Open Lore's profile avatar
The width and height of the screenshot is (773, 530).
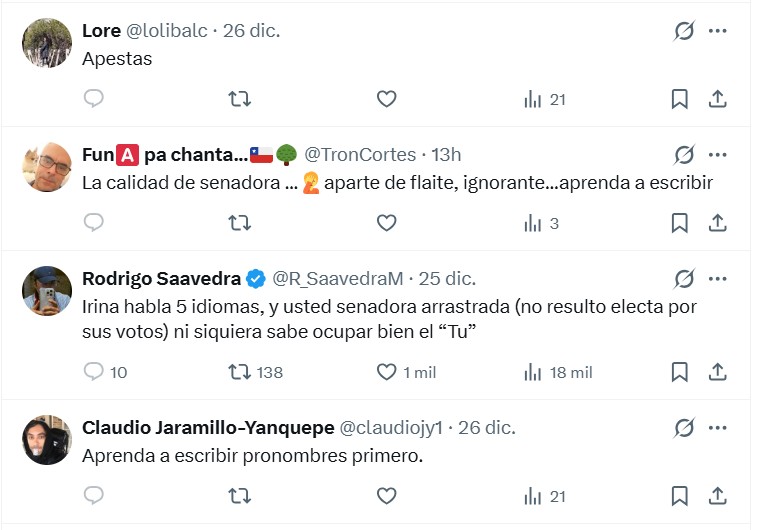(x=47, y=43)
